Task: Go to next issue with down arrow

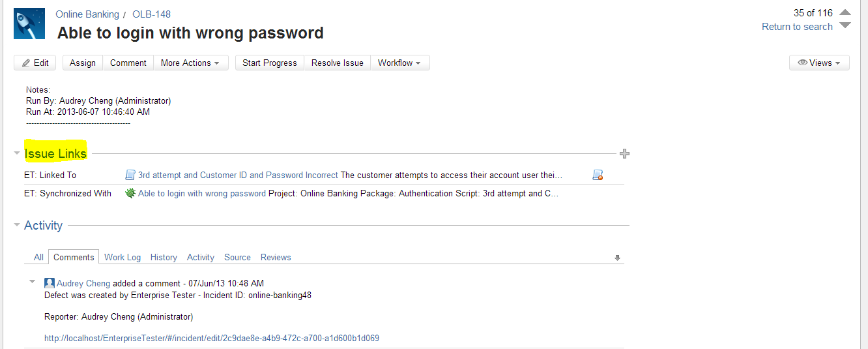Action: coord(845,26)
